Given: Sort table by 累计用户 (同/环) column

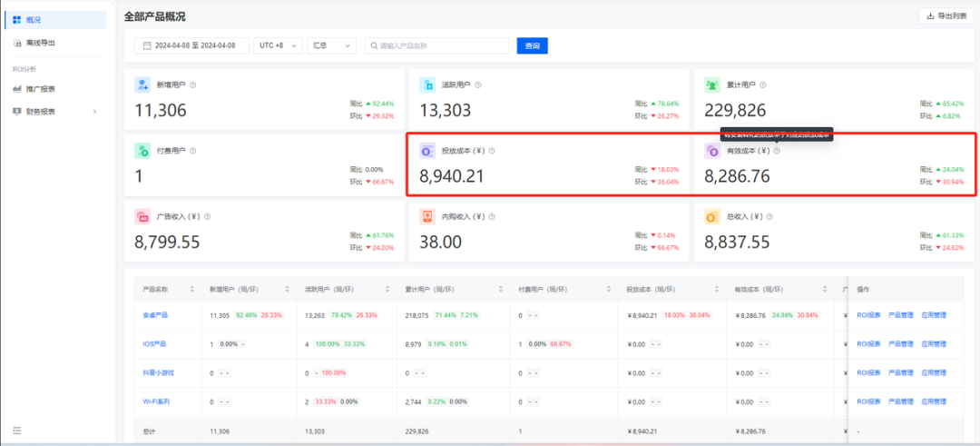Looking at the screenshot, I should point(501,290).
